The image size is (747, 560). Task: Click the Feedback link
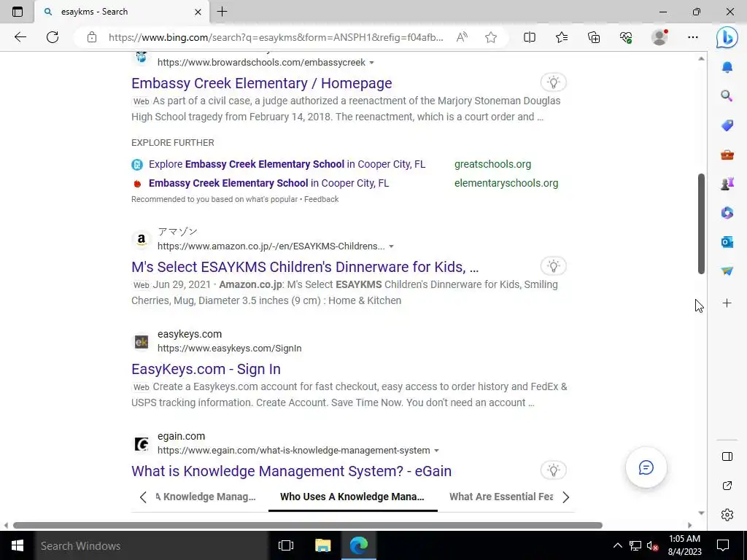click(321, 200)
